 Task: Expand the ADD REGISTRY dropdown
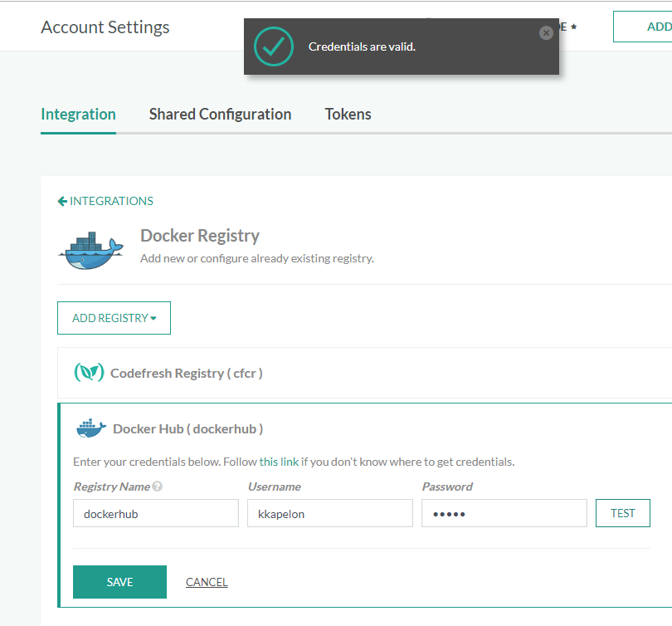[x=114, y=318]
